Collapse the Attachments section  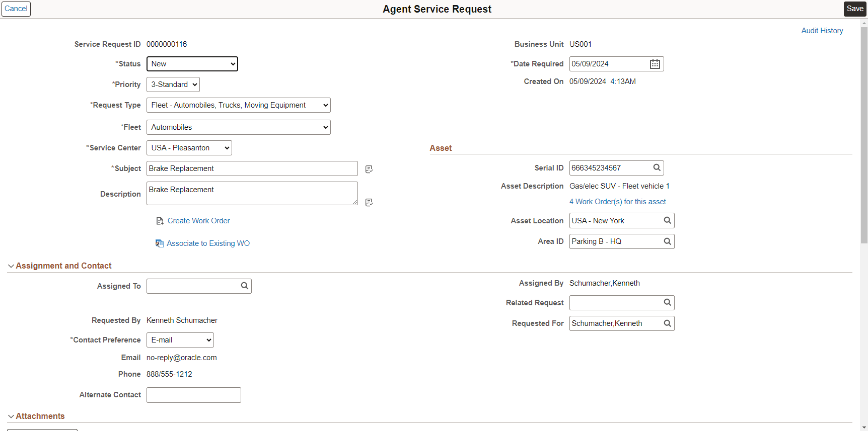click(11, 416)
